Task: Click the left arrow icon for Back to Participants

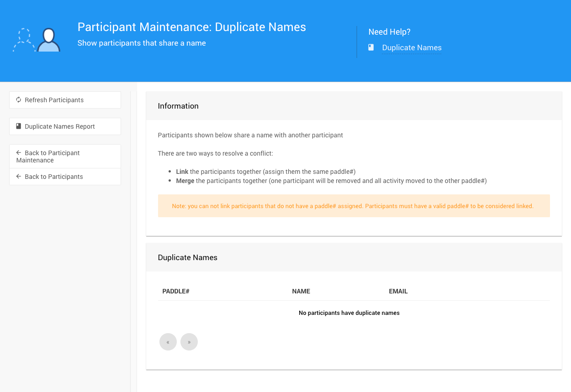Action: coord(19,177)
